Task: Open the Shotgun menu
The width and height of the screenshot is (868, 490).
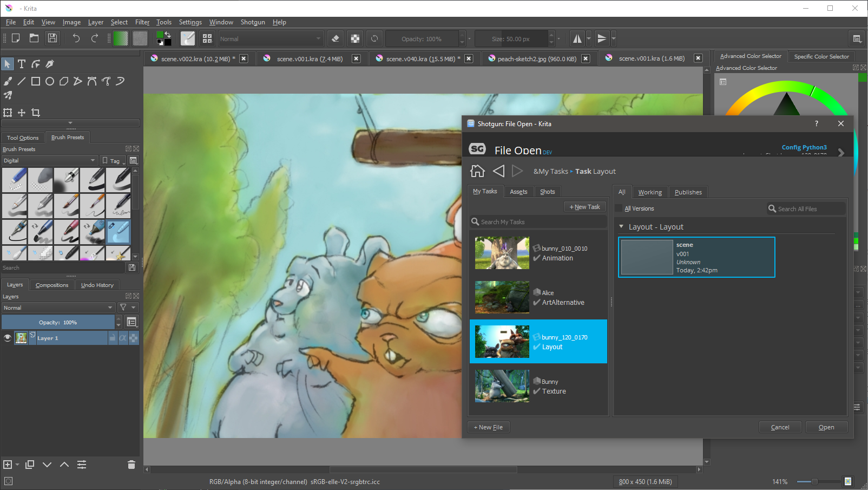Action: pos(253,22)
